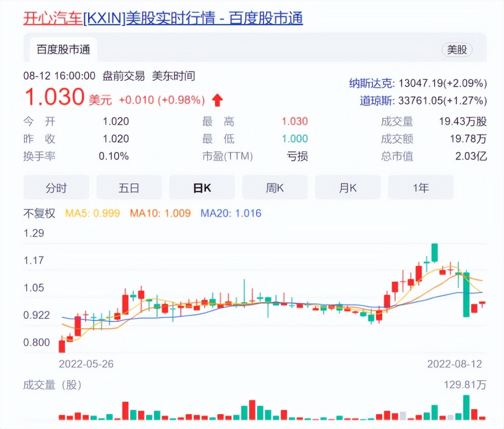Click the 2022-05-26 start date label
The height and width of the screenshot is (429, 504).
(86, 364)
